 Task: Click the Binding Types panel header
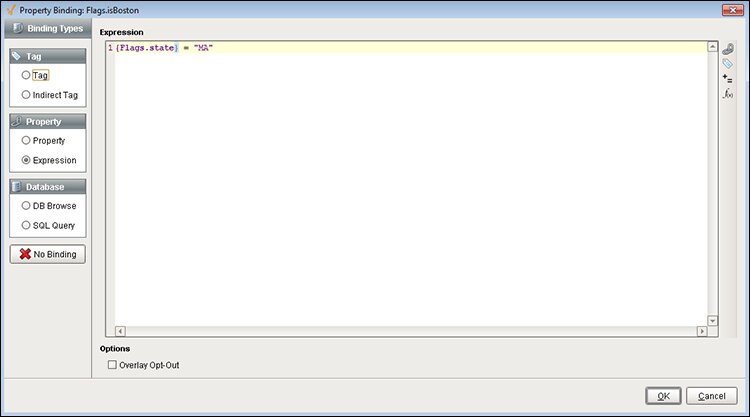coord(47,28)
